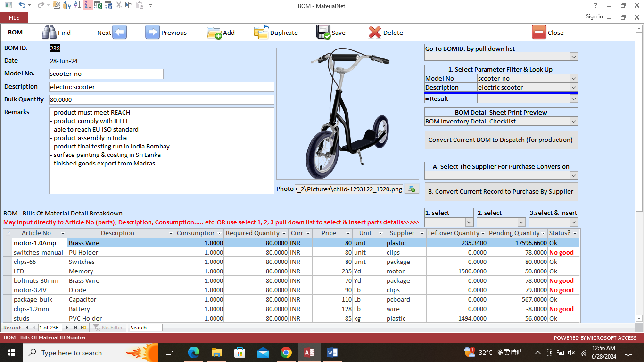
Task: Click the No Filter indicator
Action: [x=108, y=328]
